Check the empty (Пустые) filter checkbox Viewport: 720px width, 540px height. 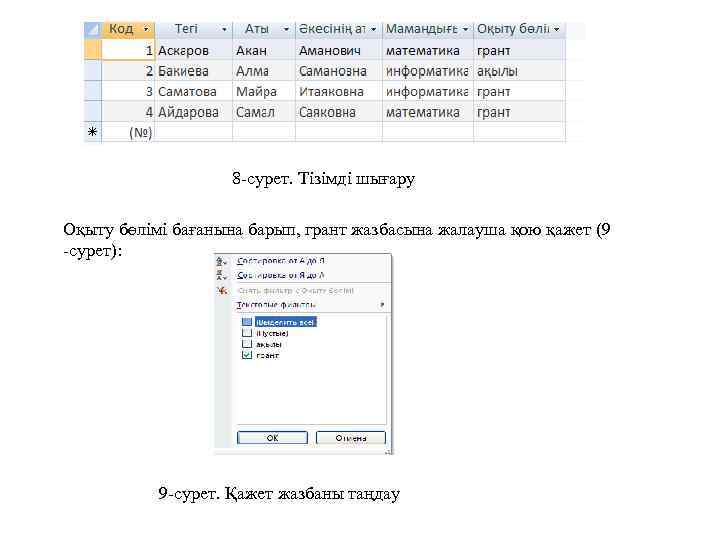(247, 333)
